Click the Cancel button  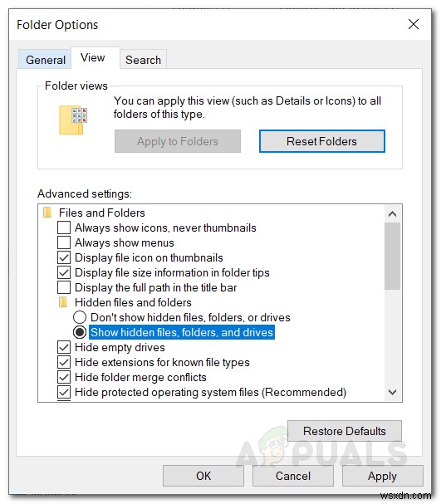tap(293, 476)
